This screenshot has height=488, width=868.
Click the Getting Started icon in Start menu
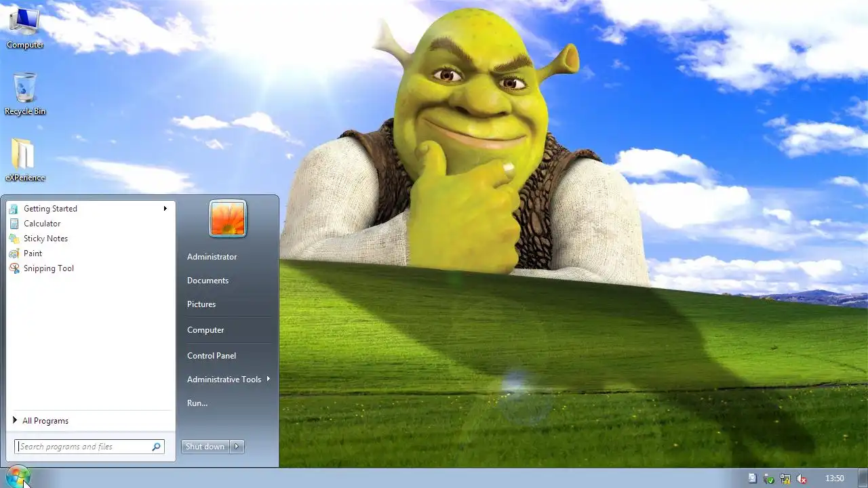(x=14, y=209)
